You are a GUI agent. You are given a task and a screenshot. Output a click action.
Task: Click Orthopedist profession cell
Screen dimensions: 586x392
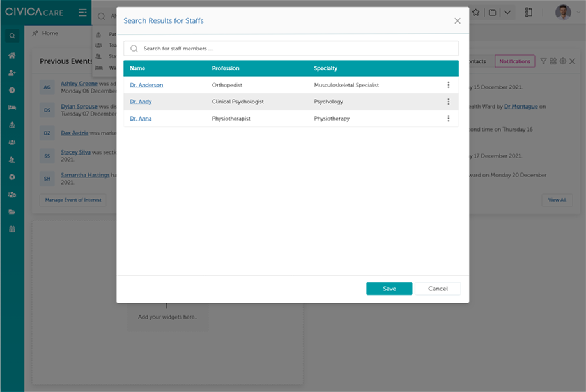point(227,85)
